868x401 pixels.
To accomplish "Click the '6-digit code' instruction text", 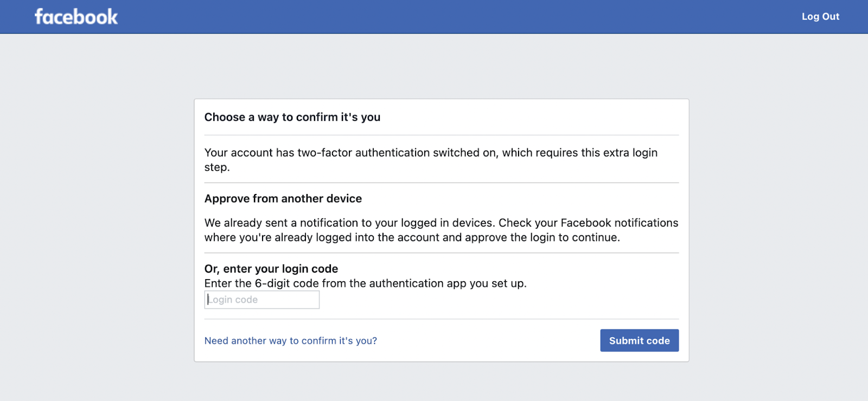I will pyautogui.click(x=287, y=283).
